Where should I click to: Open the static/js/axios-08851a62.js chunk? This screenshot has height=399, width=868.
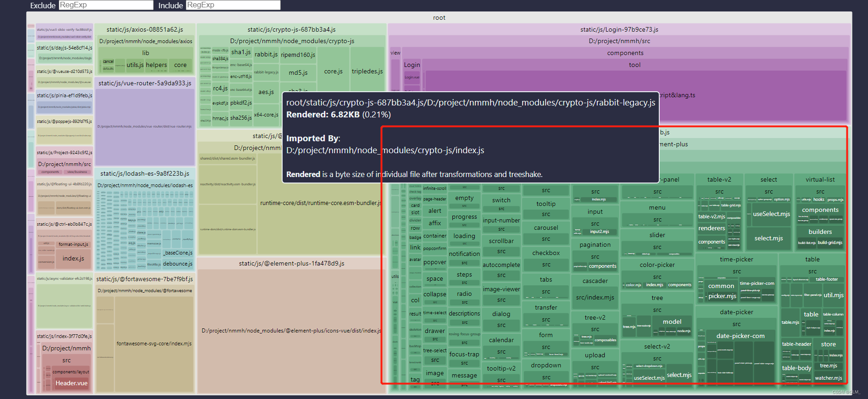pyautogui.click(x=145, y=29)
